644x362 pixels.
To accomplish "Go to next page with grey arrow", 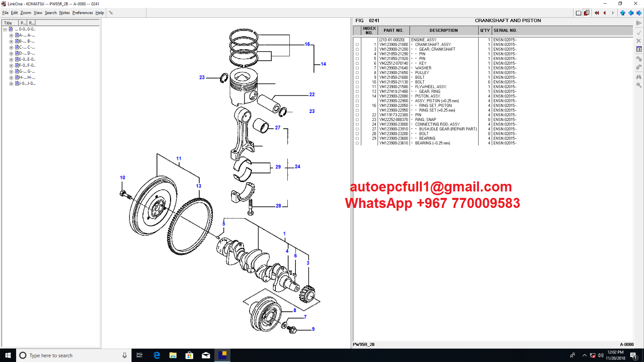I will 613,13.
